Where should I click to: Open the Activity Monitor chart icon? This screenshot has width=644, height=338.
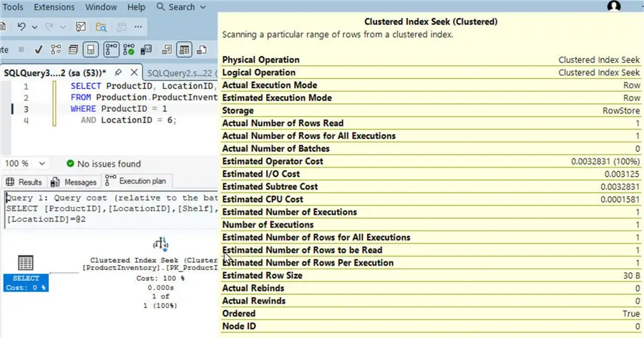[80, 26]
